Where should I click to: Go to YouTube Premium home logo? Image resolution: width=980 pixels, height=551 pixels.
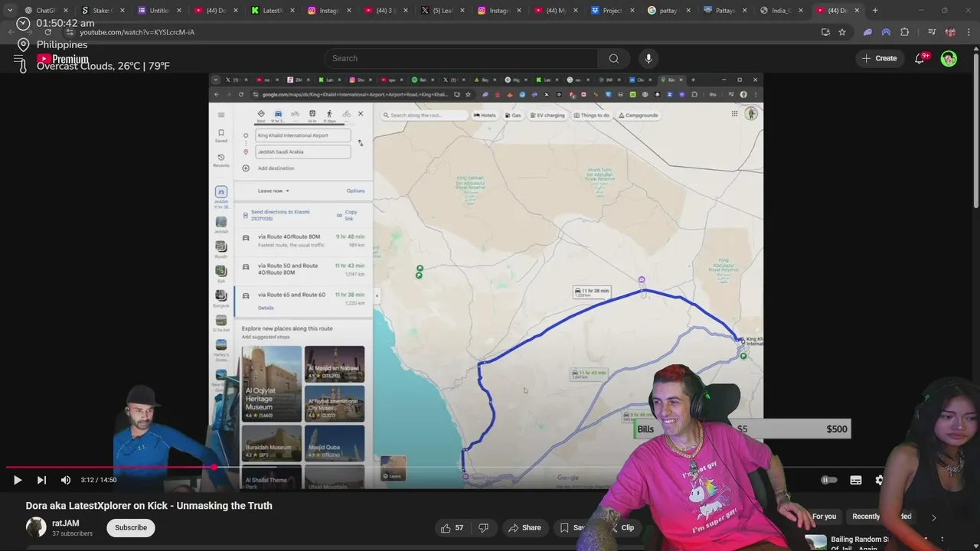(x=63, y=59)
